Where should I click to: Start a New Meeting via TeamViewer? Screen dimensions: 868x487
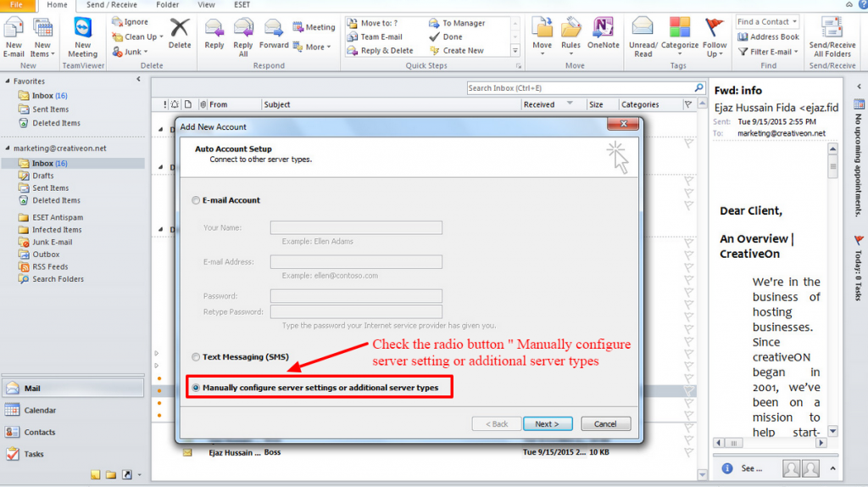82,37
